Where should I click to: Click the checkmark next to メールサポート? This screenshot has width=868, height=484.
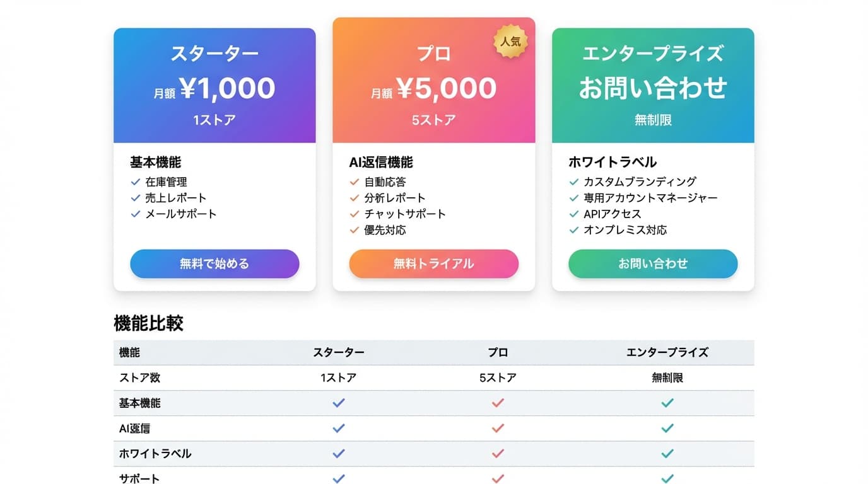(x=135, y=214)
